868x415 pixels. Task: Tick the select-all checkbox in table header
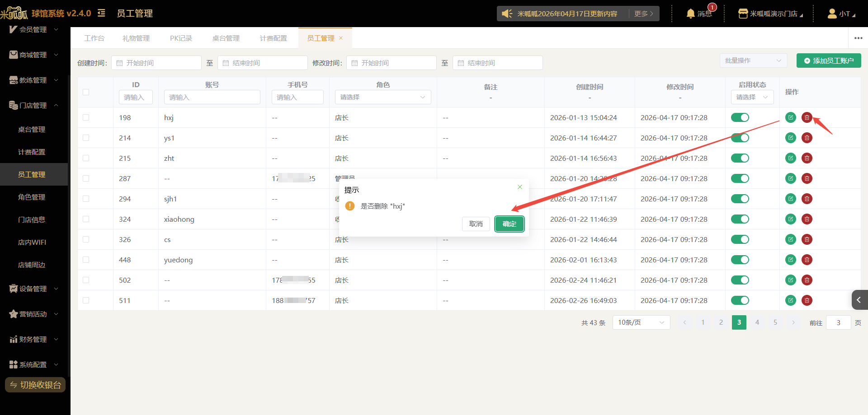86,92
